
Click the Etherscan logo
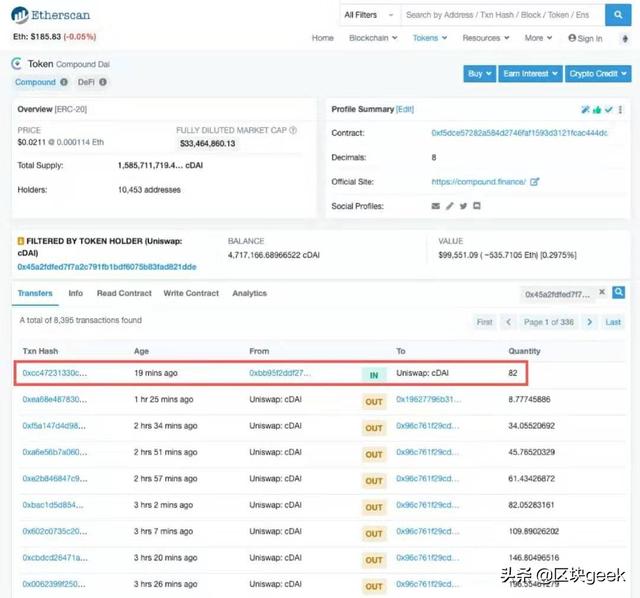pyautogui.click(x=50, y=15)
